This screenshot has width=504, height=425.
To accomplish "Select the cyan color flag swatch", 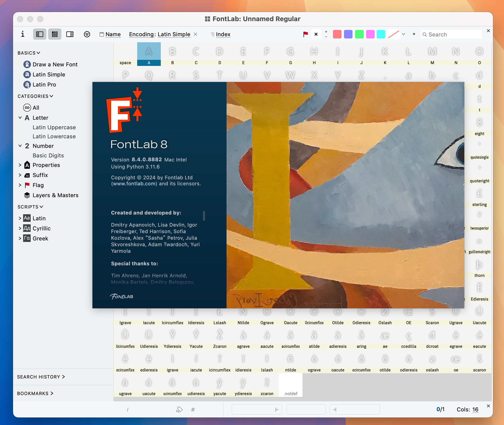I will coord(381,34).
